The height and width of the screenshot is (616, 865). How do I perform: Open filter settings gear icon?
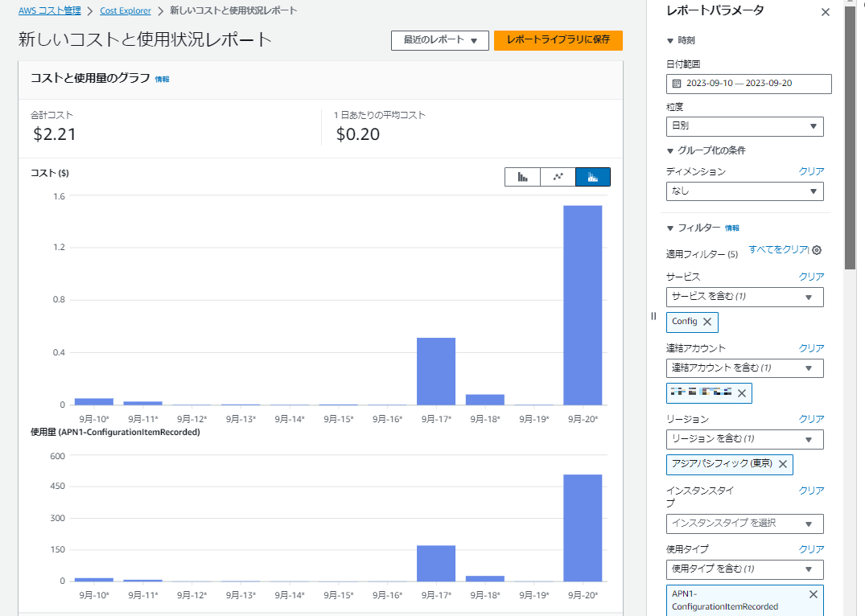coord(817,250)
